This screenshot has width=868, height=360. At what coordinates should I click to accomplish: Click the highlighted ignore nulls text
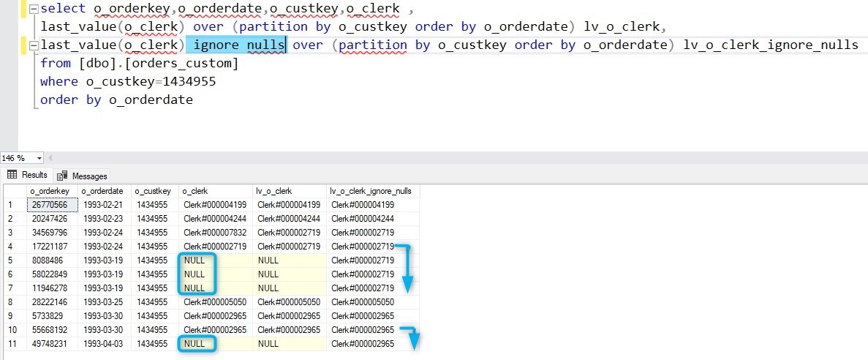[238, 45]
